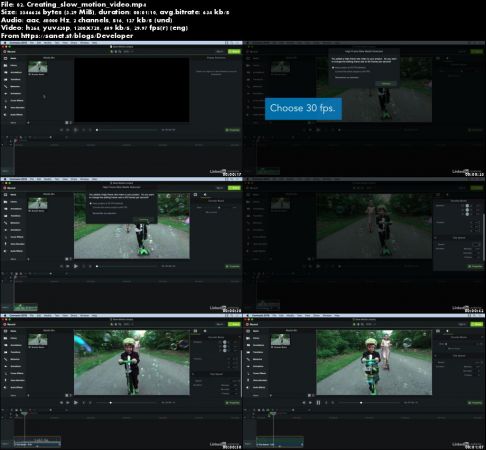Viewport: 486px width, 450px height.
Task: Open Animations tab in black-preview frame
Action: tap(12, 93)
